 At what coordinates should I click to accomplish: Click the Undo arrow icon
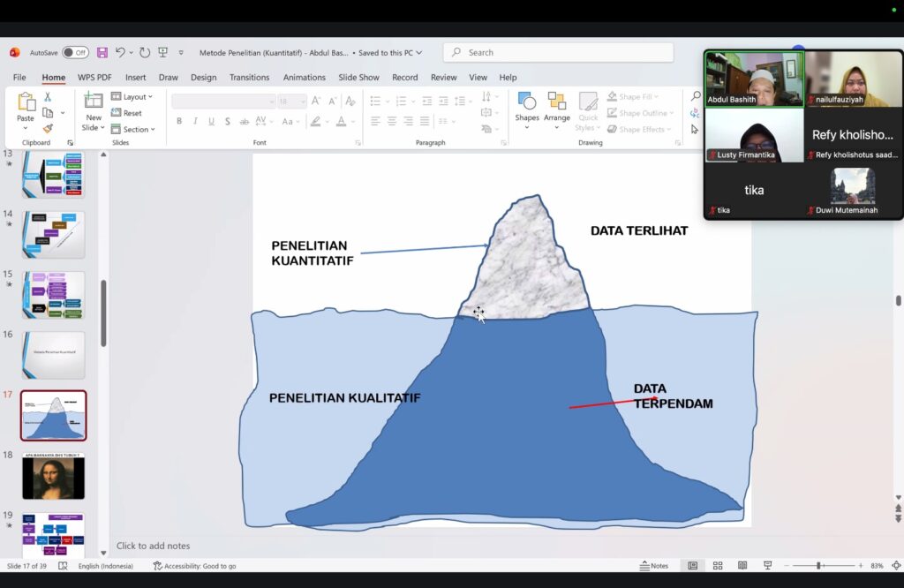(121, 53)
